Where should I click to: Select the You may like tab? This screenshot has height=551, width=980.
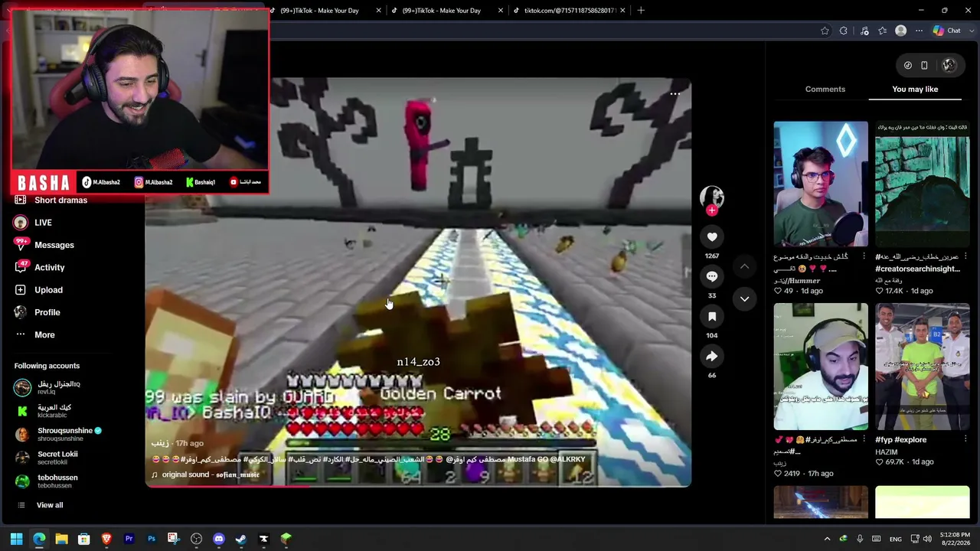[915, 90]
